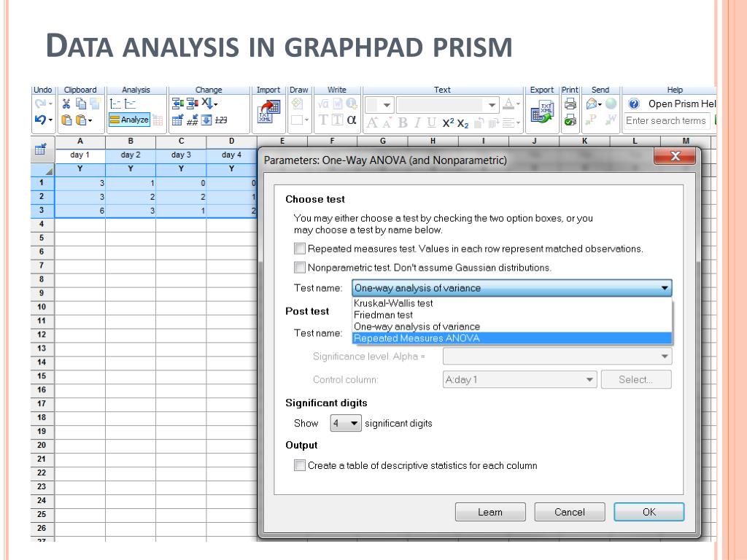This screenshot has width=747, height=560.
Task: Click the Print printer icon
Action: tap(570, 104)
